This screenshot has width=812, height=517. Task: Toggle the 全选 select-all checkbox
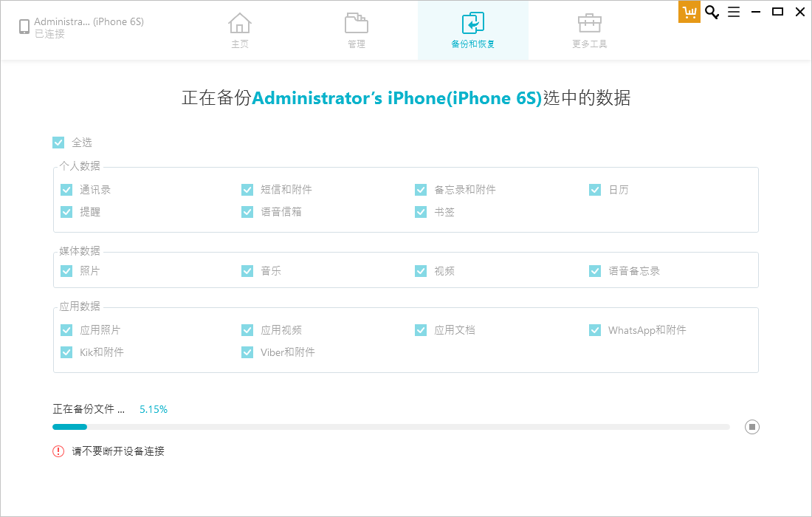(59, 143)
